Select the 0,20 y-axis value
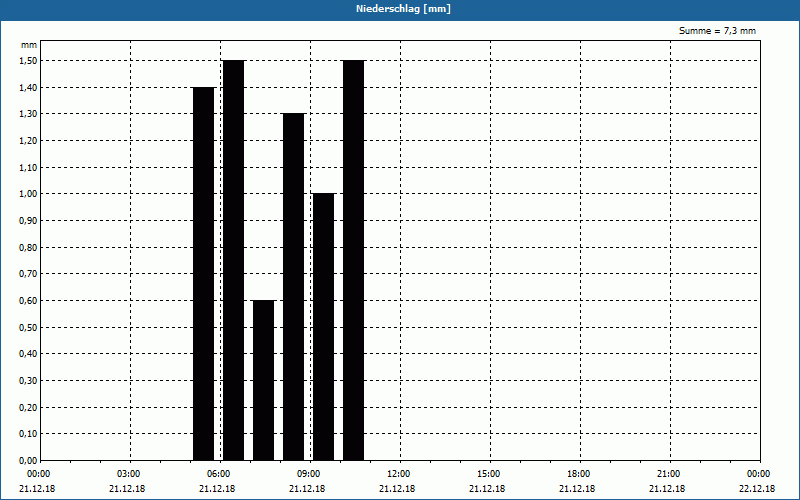 click(28, 408)
